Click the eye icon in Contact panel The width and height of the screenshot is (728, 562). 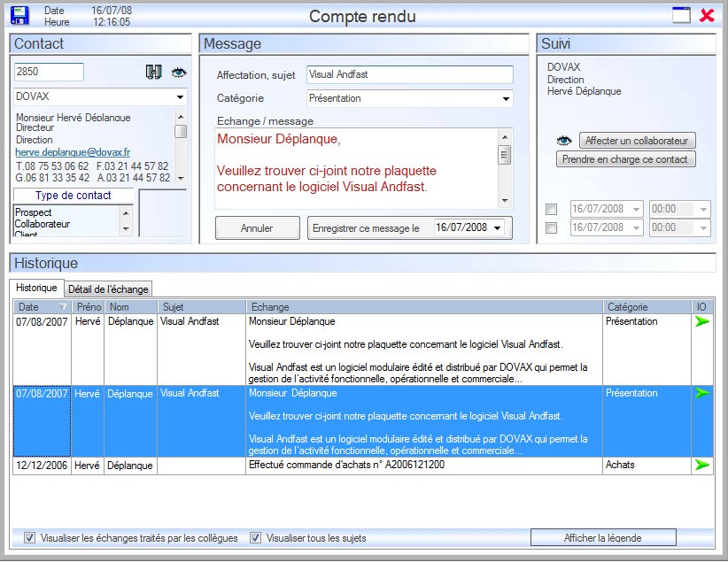[179, 73]
